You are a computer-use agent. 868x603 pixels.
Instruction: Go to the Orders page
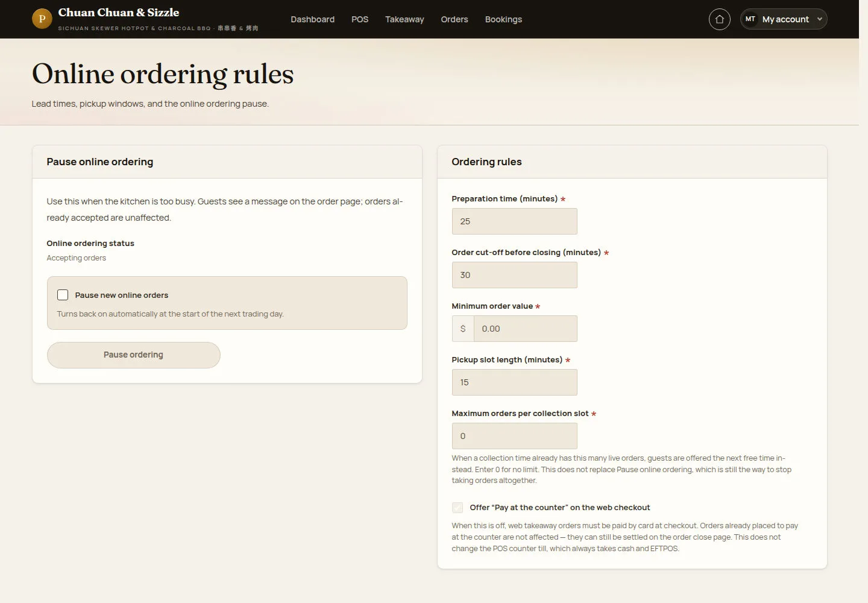point(454,19)
